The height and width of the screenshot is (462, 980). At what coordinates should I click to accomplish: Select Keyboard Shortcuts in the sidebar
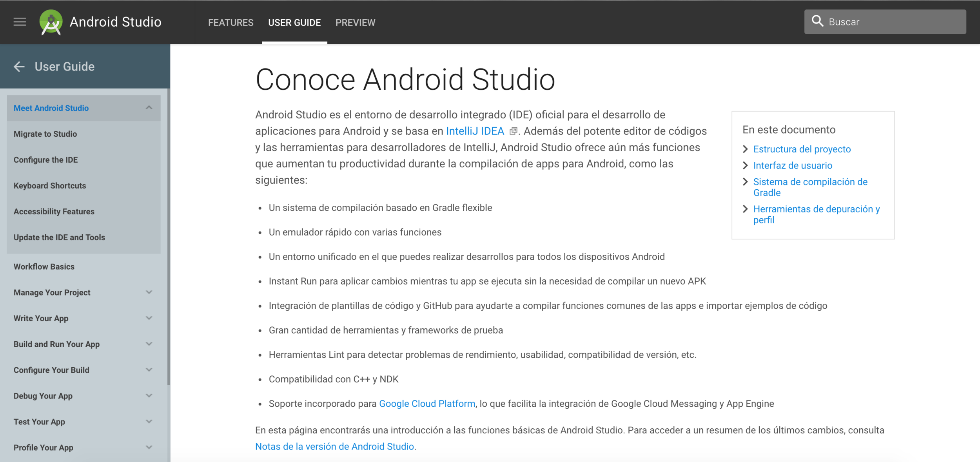[x=50, y=186]
